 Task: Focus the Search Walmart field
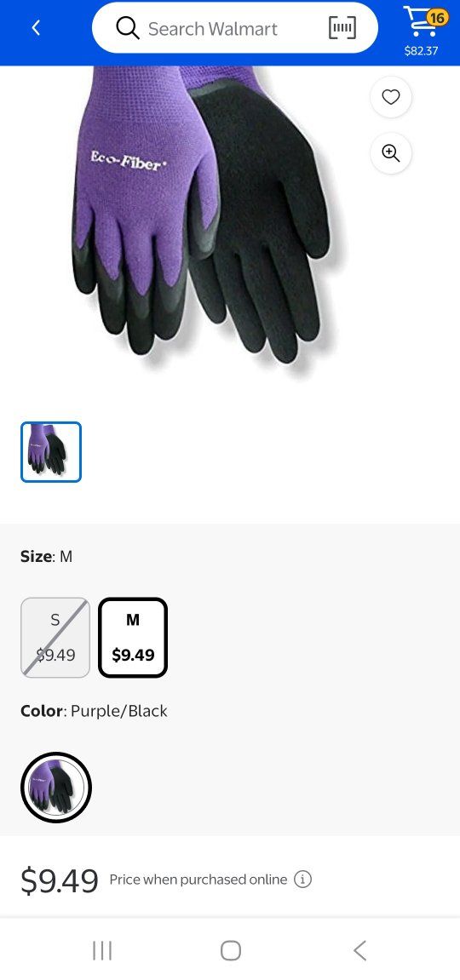click(x=235, y=28)
